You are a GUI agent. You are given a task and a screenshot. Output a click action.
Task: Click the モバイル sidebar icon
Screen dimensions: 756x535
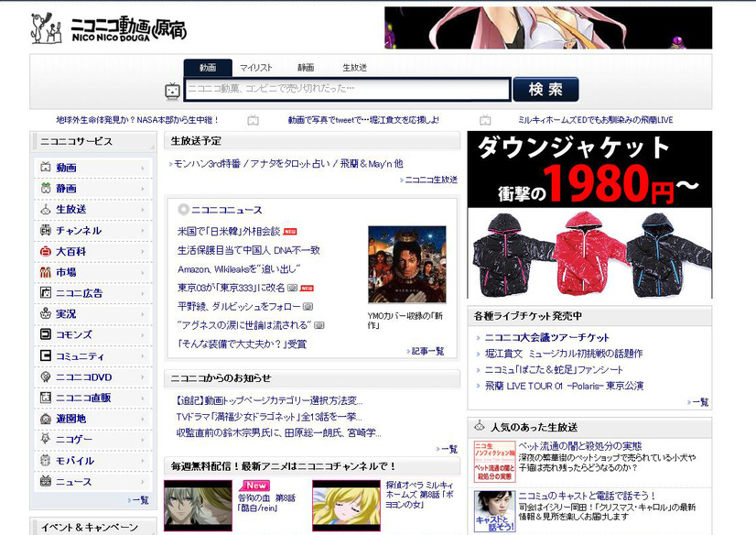click(46, 460)
